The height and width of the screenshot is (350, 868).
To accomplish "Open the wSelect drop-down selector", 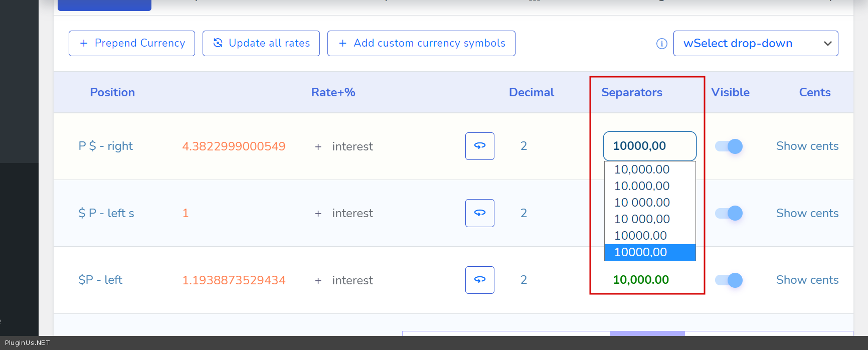I will [756, 43].
